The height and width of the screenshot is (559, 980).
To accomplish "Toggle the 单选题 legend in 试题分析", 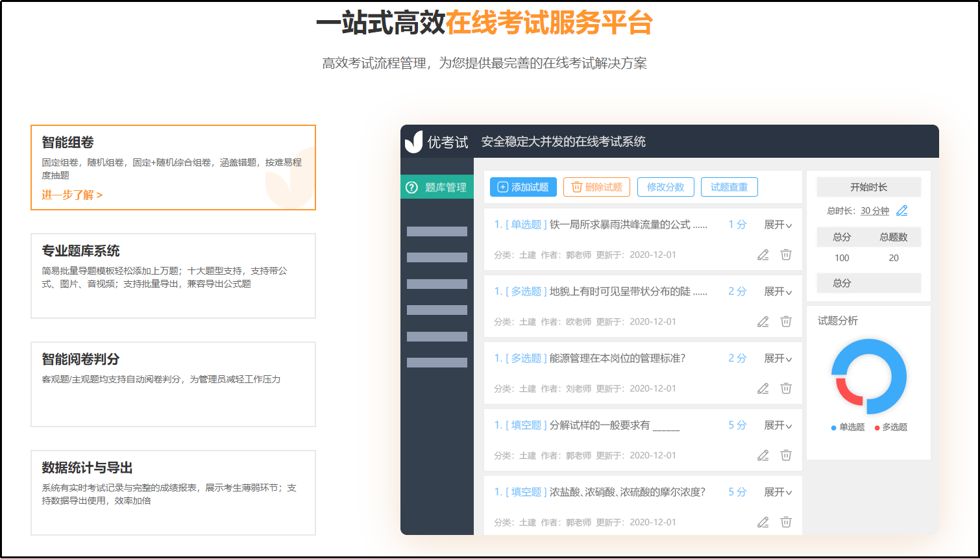I will pyautogui.click(x=847, y=427).
